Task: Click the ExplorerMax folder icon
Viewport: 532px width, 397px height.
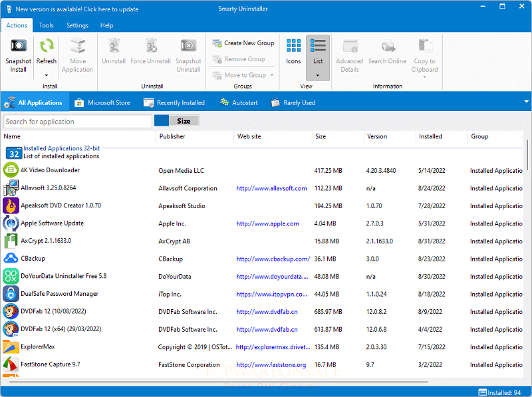Action: pyautogui.click(x=11, y=346)
